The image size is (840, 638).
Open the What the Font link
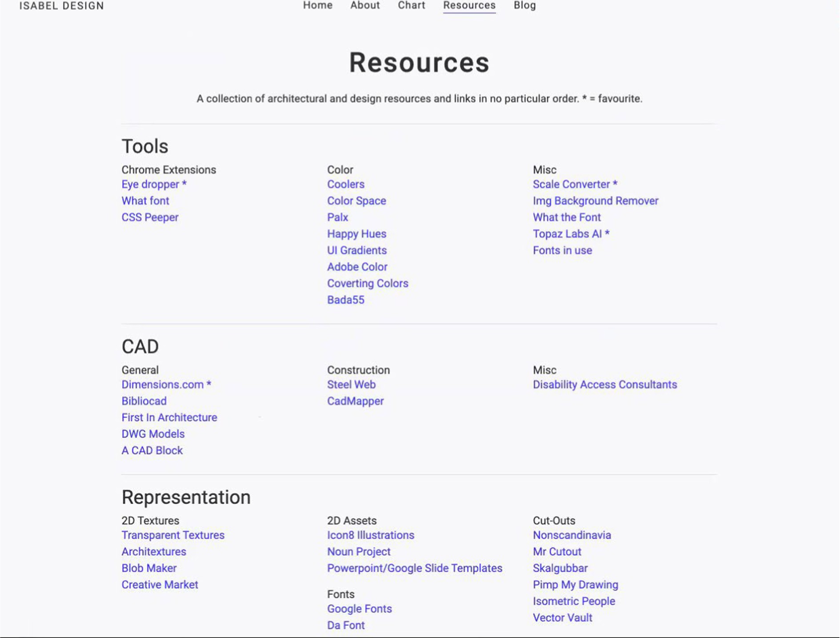(566, 217)
